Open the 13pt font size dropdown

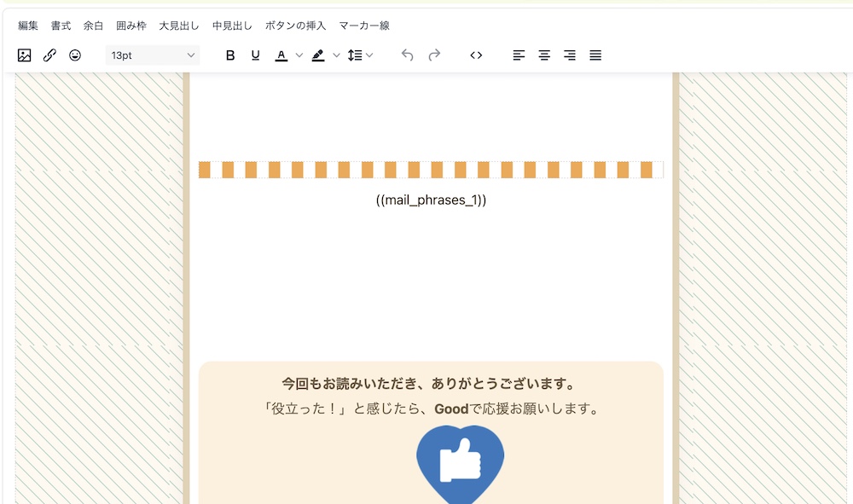[x=153, y=55]
